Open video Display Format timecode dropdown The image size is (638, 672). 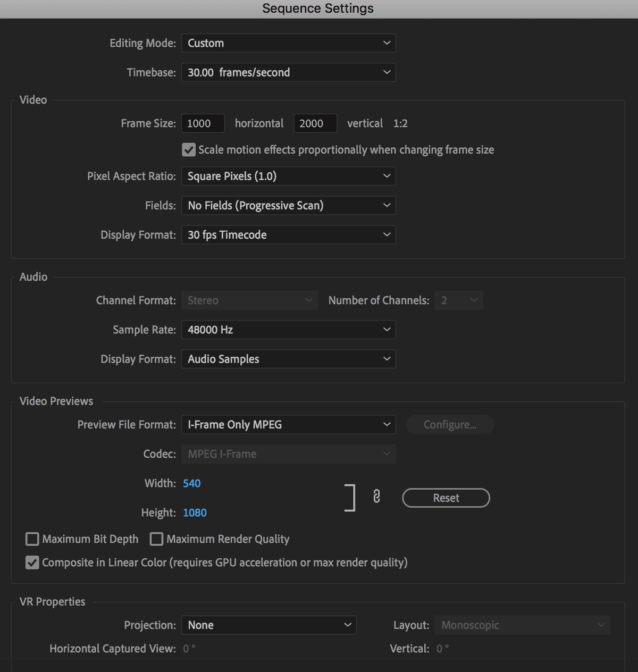288,234
